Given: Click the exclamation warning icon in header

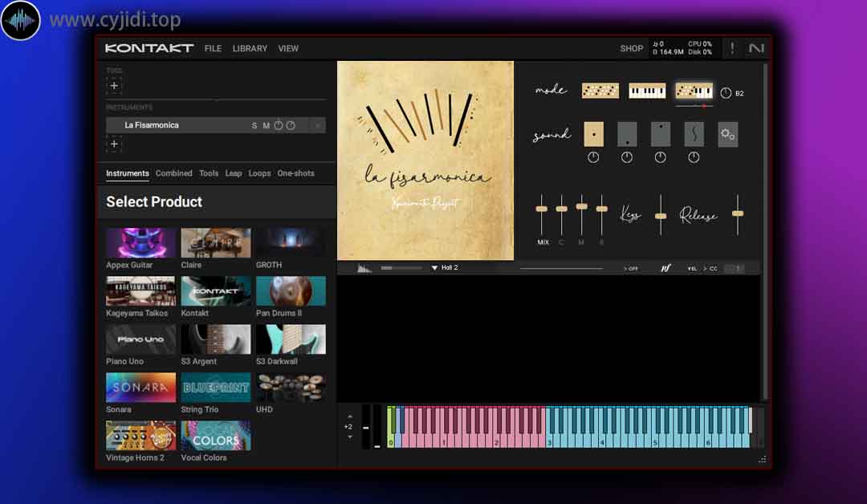Looking at the screenshot, I should (732, 48).
